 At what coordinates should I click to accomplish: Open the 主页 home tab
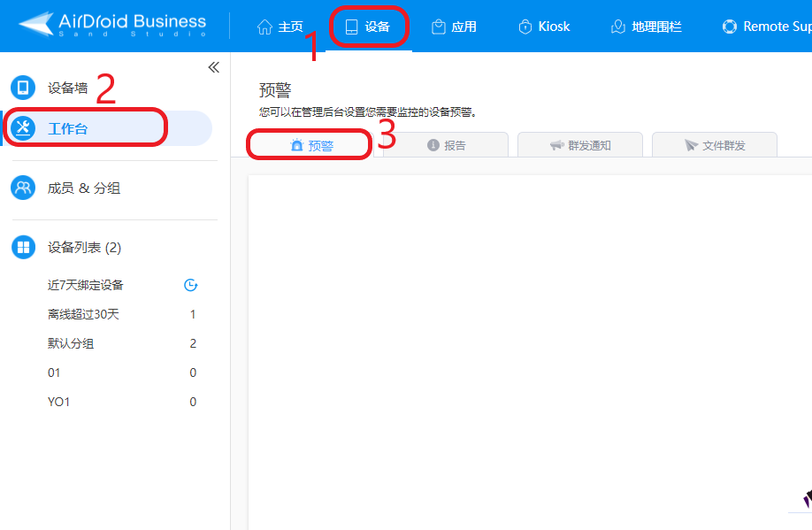click(280, 27)
